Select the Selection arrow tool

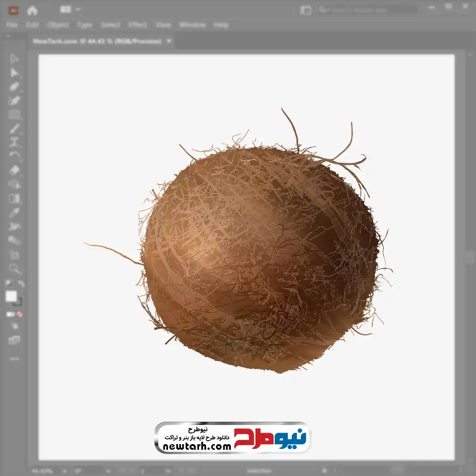click(x=14, y=59)
